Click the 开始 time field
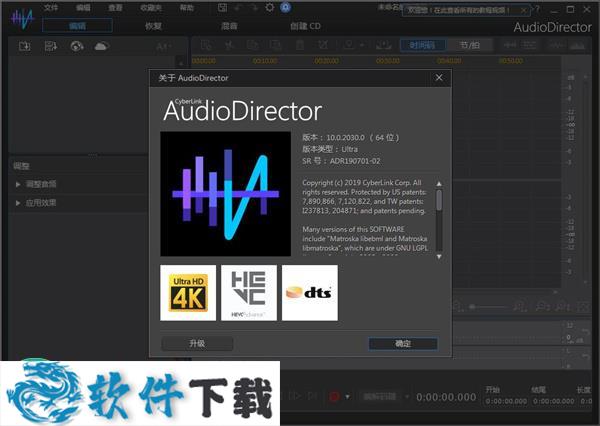 (x=506, y=401)
